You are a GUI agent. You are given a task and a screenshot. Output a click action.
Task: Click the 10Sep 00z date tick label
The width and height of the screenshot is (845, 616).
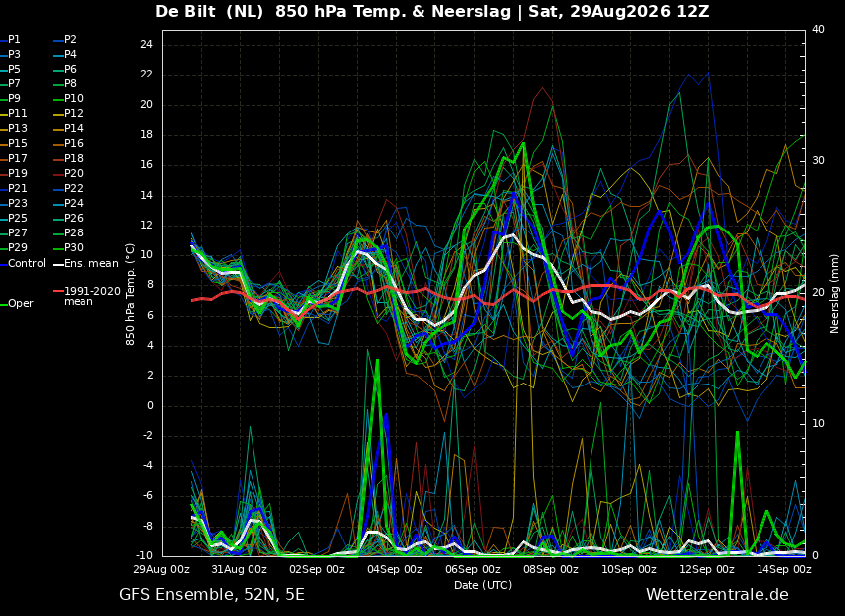click(x=628, y=569)
